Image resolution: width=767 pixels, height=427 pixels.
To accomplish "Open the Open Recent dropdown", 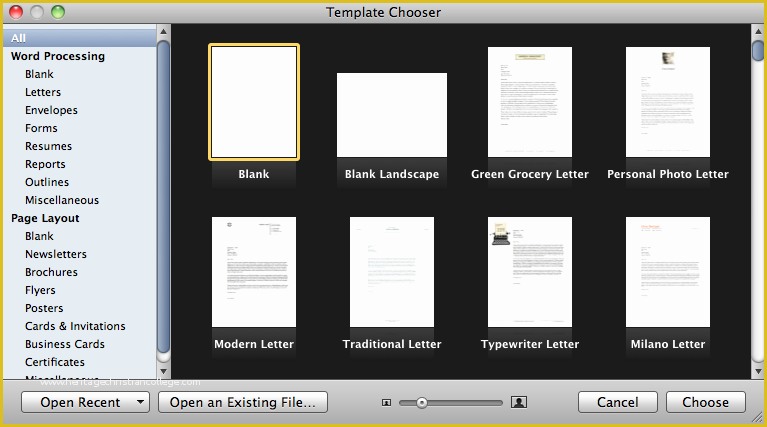I will click(x=86, y=402).
